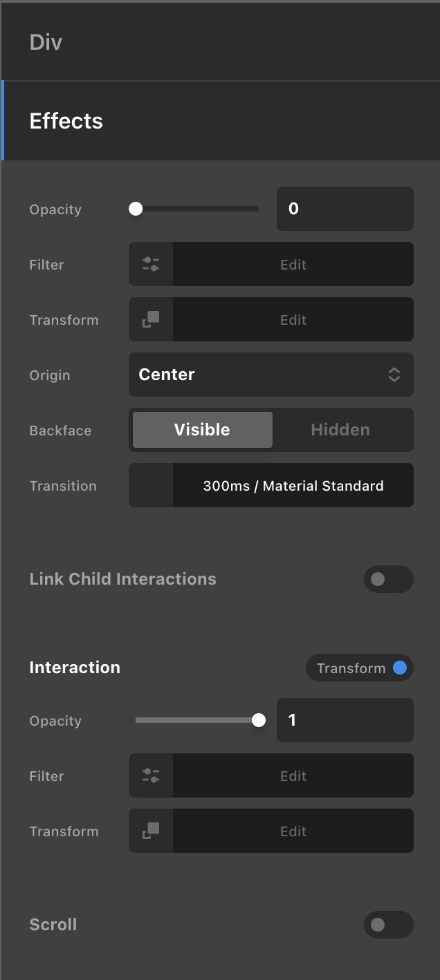
Task: Toggle the Link Child Interactions switch
Action: (x=388, y=579)
